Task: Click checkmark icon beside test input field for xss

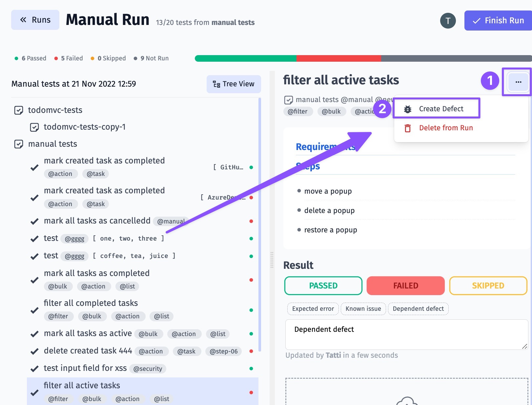Action: 34,369
